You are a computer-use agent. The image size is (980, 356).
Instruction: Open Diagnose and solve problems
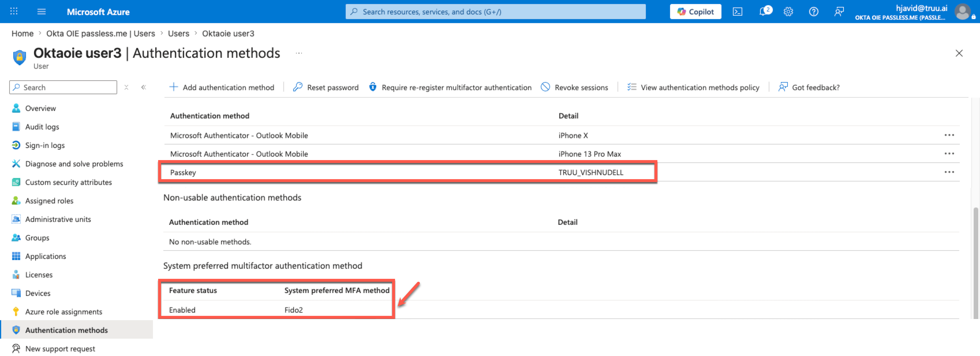tap(74, 164)
